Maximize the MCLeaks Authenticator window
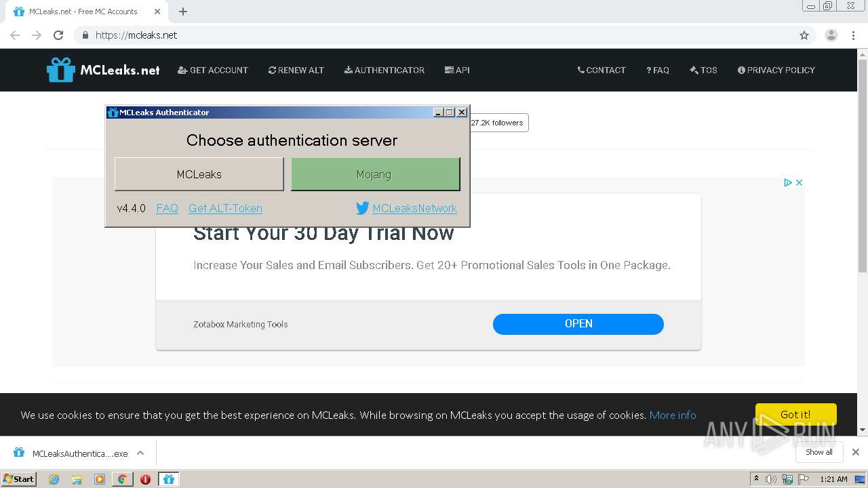The image size is (868, 488). point(450,113)
